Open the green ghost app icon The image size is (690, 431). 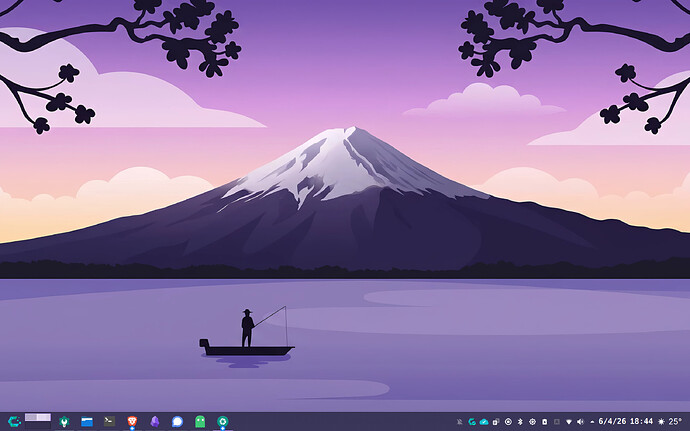(200, 422)
